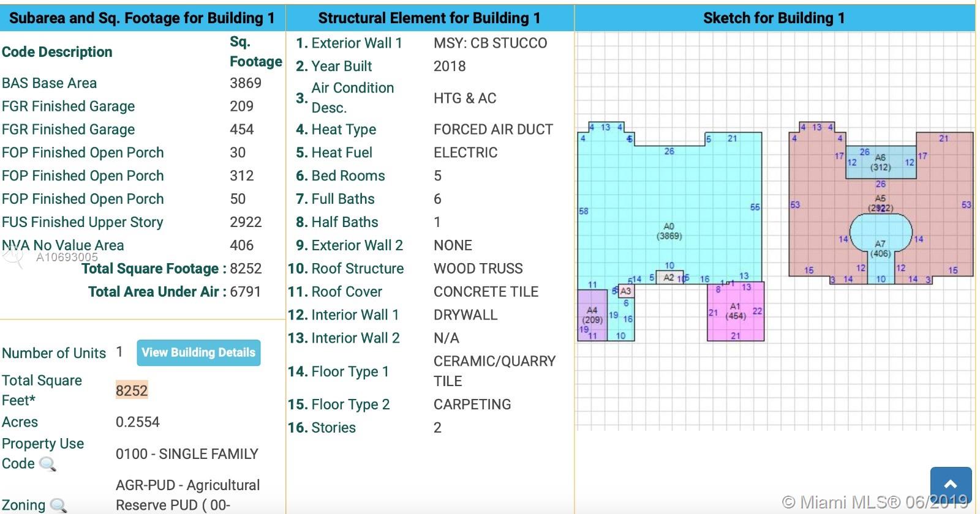Click the highlighted 8252 total square feet value

tap(132, 390)
